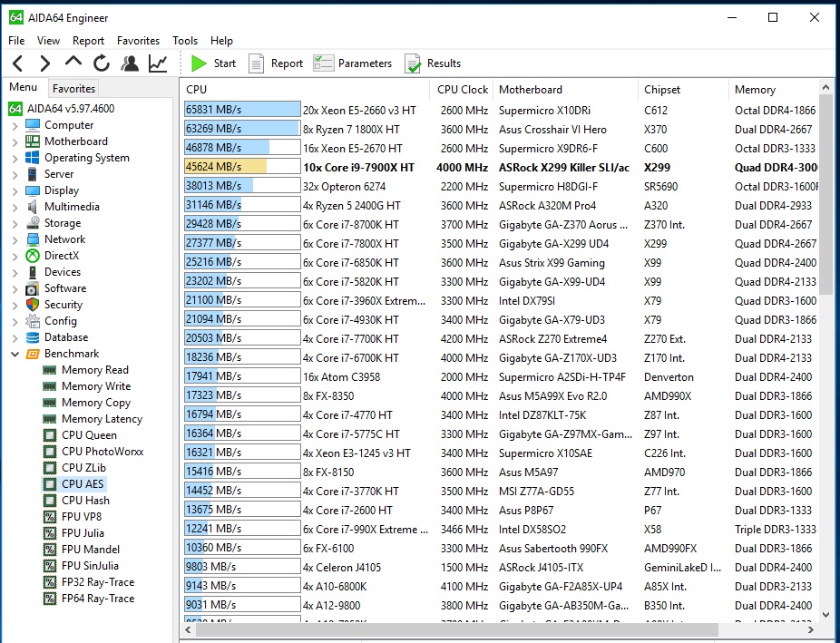Expand the DirectX tree node
Image resolution: width=840 pixels, height=643 pixels.
tap(15, 257)
